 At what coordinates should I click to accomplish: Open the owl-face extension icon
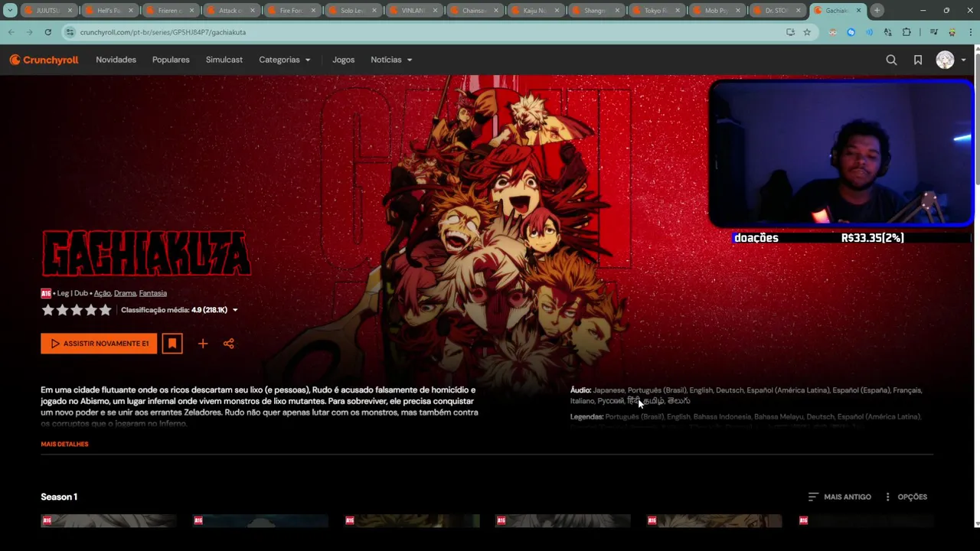[x=833, y=32]
